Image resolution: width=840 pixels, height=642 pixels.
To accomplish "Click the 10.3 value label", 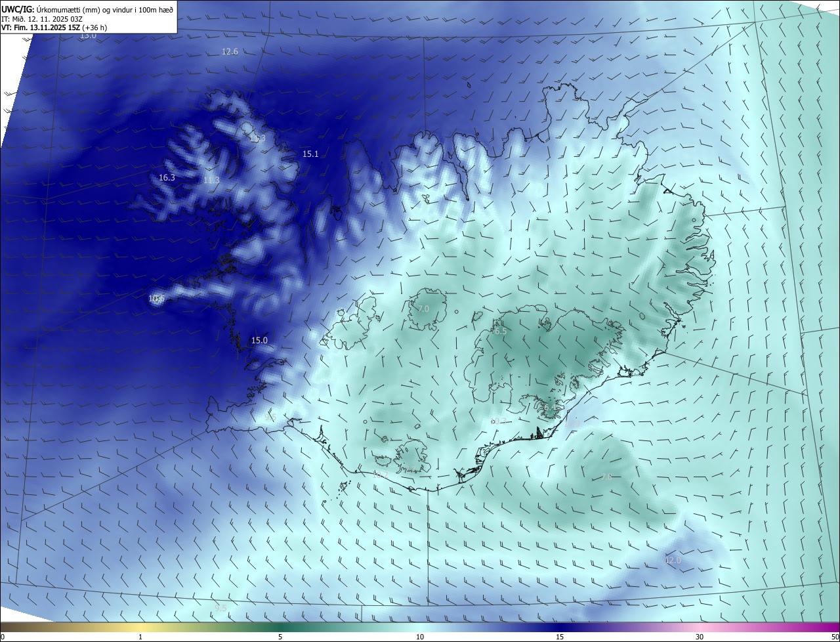I will [x=500, y=421].
